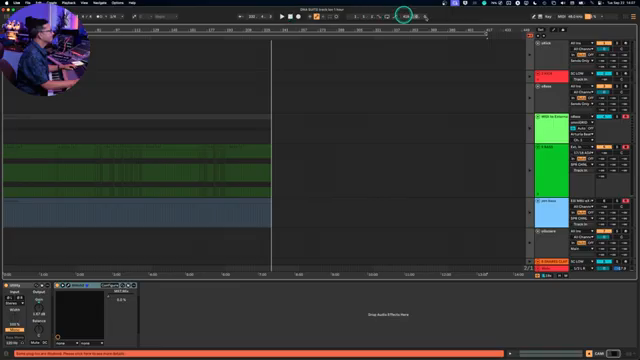This screenshot has height=360, width=640.
Task: Click Utility Mute button
Action: point(35,342)
